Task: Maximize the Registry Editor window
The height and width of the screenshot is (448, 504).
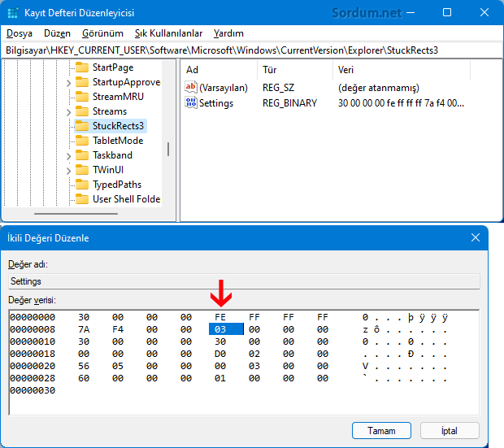Action: pyautogui.click(x=447, y=12)
